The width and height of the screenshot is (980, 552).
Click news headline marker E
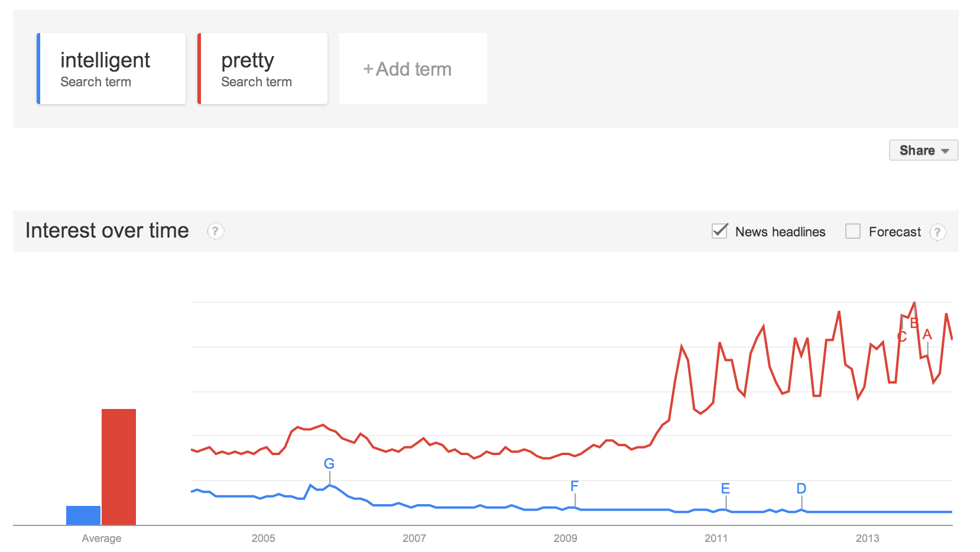pyautogui.click(x=726, y=489)
